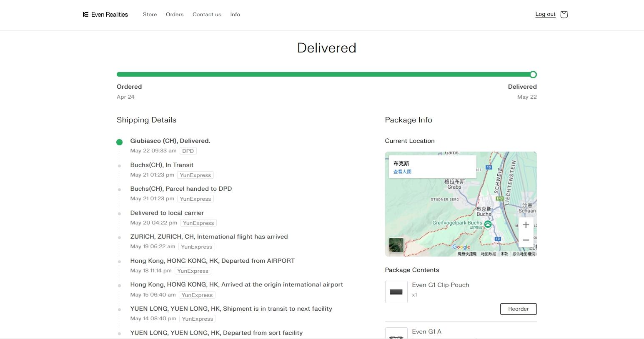644x339 pixels.
Task: Select the Zurich International flight has arrived entry
Action: (209, 237)
